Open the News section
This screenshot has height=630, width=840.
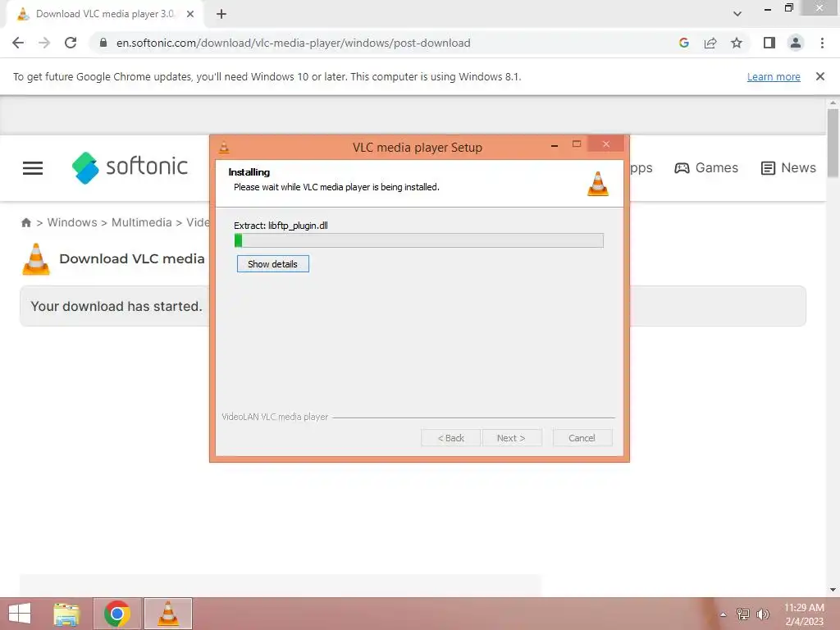[x=788, y=167]
